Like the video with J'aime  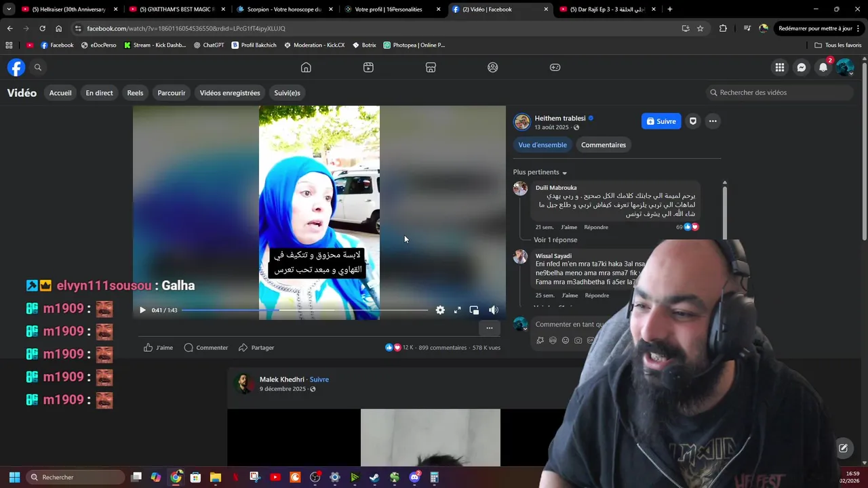(x=158, y=348)
